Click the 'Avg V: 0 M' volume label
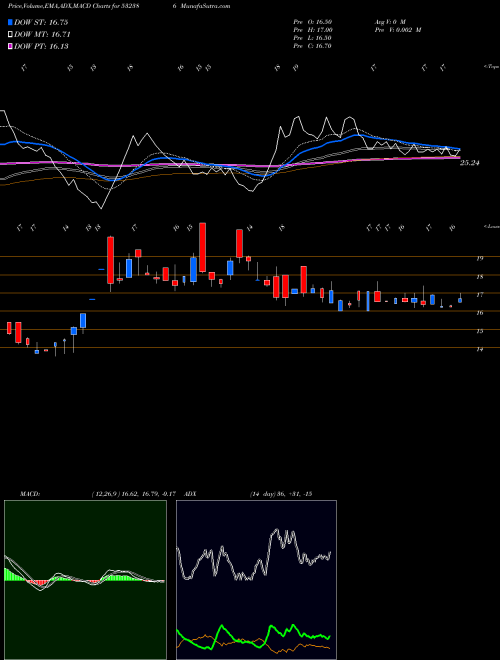The height and width of the screenshot is (660, 500). pyautogui.click(x=389, y=21)
